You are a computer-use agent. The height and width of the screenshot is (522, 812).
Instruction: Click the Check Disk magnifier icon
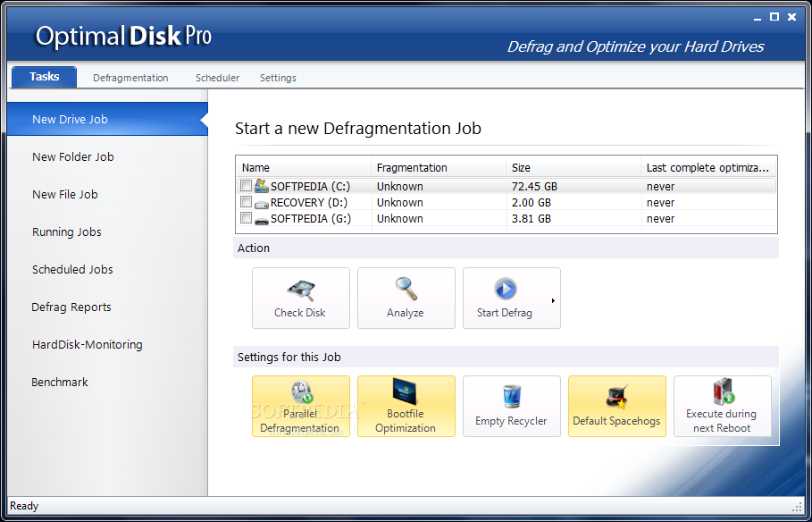pos(301,290)
